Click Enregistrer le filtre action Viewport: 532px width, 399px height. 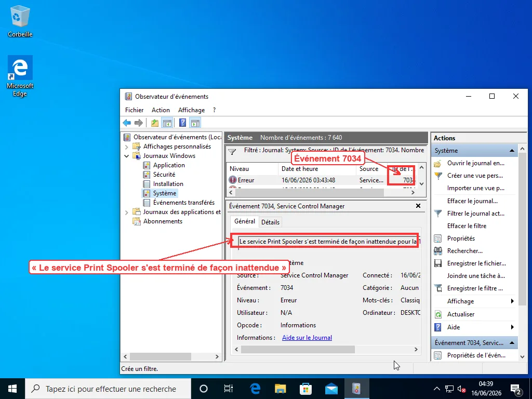[475, 288]
